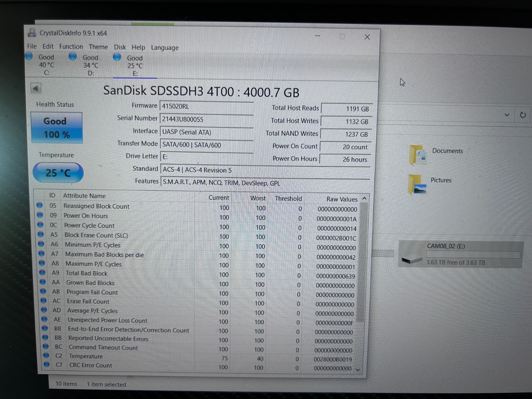Click the Firmware field 415020RL
Viewport: 532px width, 399px height.
(206, 106)
